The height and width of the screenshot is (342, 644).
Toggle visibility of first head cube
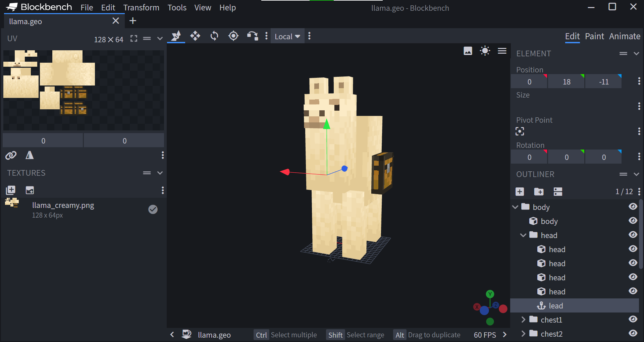633,249
